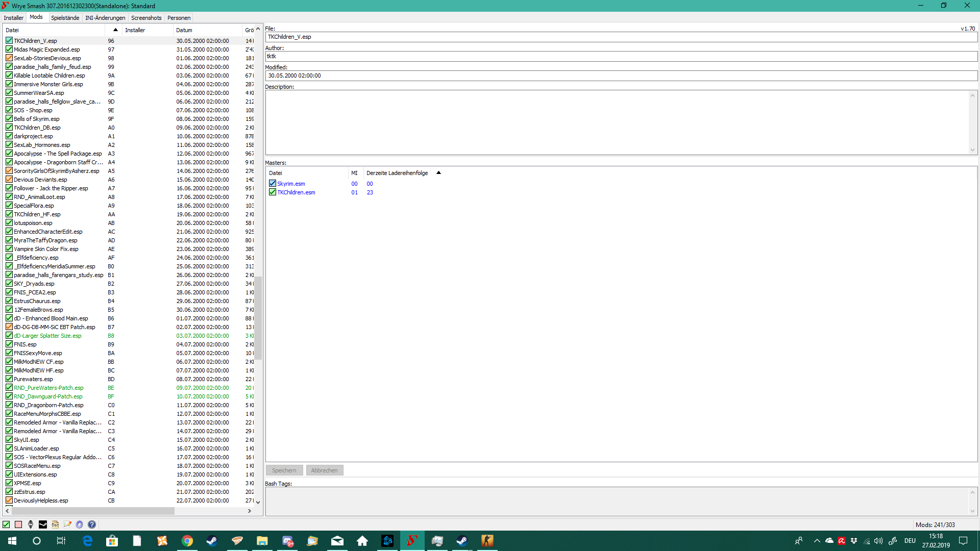Open the INI-Änderungen tab
The width and height of the screenshot is (980, 551).
(105, 18)
